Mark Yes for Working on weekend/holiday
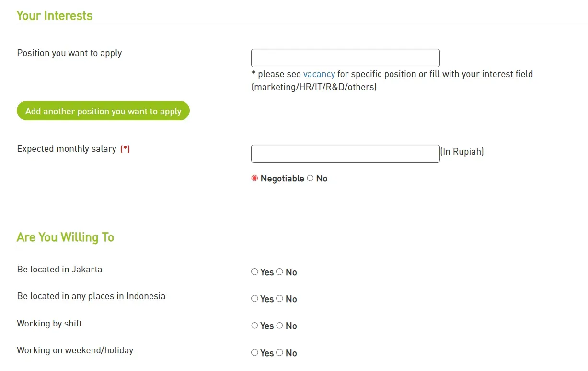Image resolution: width=588 pixels, height=371 pixels. tap(254, 353)
